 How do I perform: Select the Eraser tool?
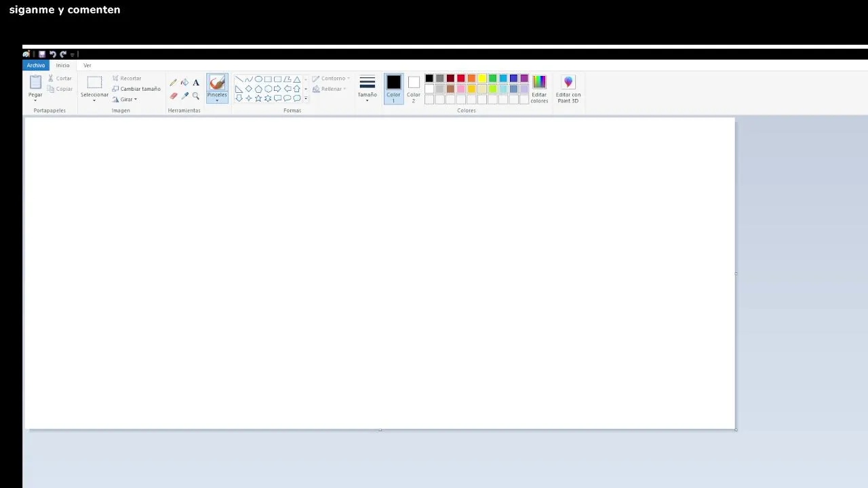(174, 96)
